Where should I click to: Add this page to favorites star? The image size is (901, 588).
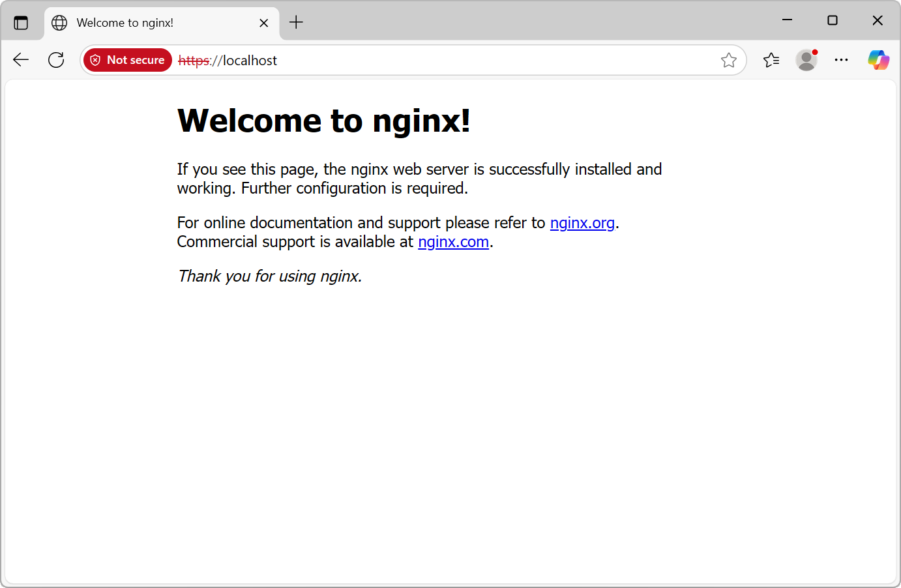(x=729, y=60)
